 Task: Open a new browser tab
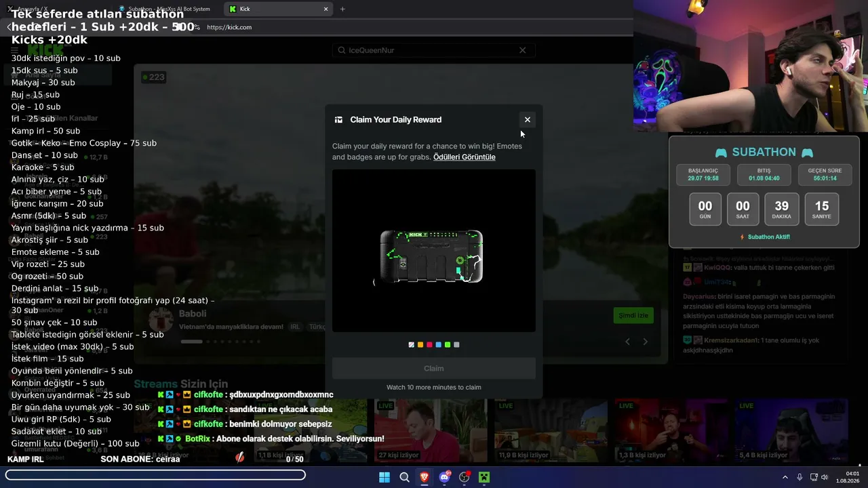342,9
